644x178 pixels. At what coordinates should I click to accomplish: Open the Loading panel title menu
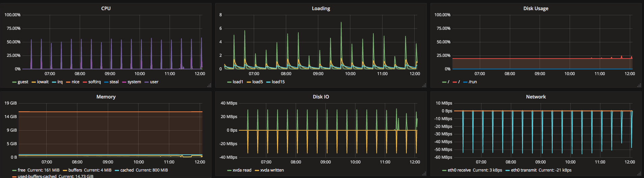[x=321, y=8]
